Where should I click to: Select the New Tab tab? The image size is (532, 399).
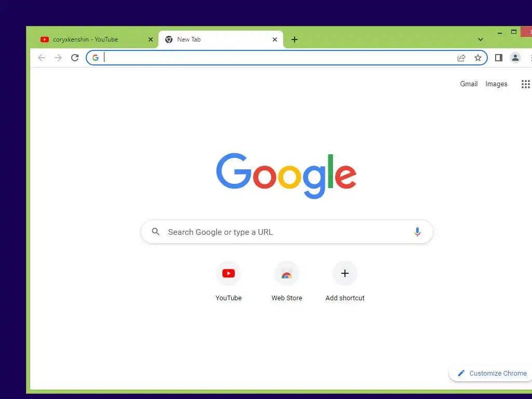[220, 39]
